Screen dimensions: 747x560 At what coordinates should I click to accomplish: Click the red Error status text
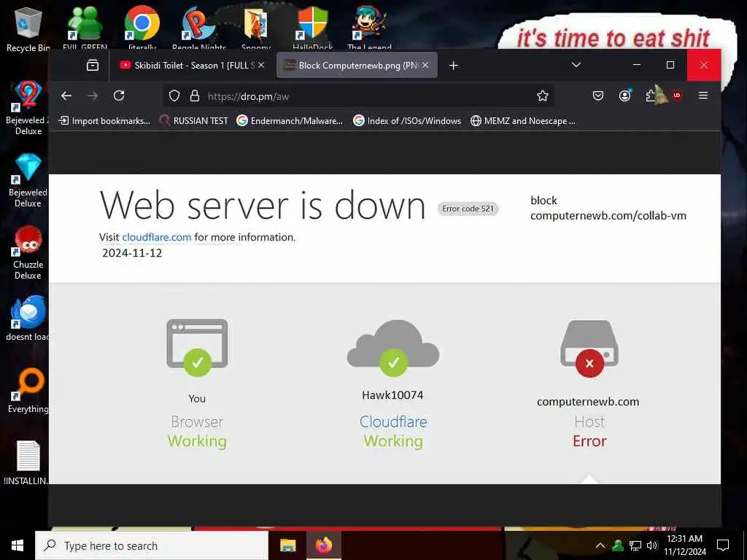point(589,441)
